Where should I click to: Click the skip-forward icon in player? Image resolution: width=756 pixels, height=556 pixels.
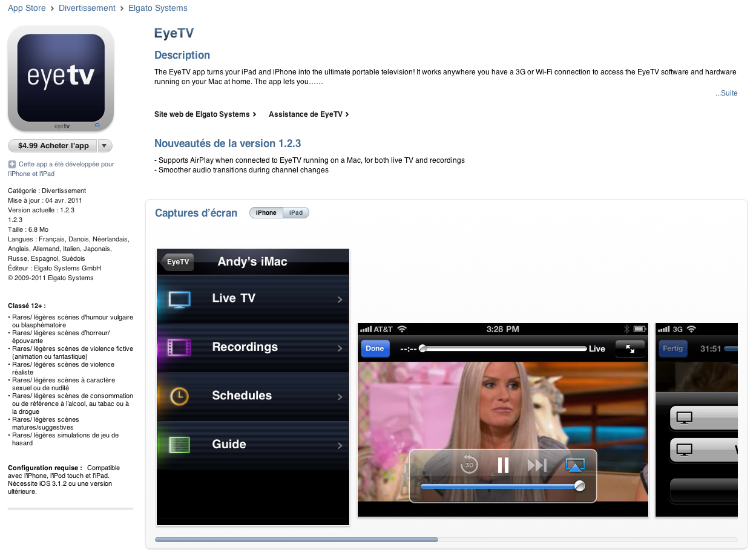tap(537, 465)
